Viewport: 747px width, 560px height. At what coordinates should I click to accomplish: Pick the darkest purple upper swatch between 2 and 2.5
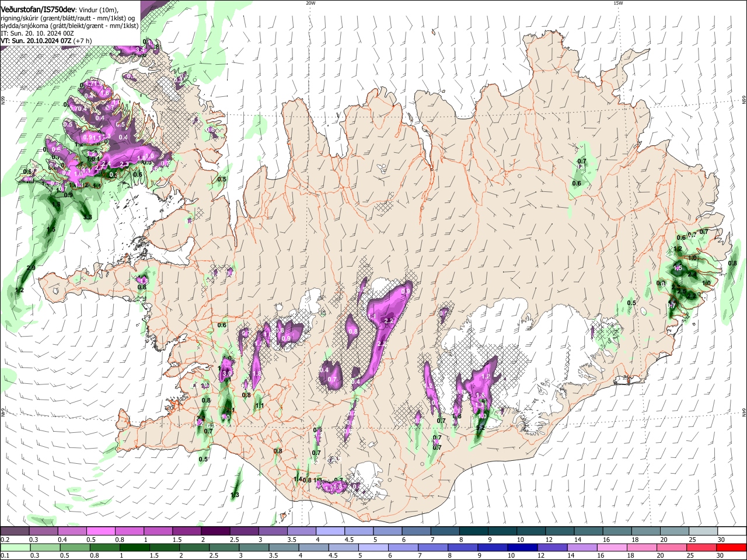[x=215, y=531]
